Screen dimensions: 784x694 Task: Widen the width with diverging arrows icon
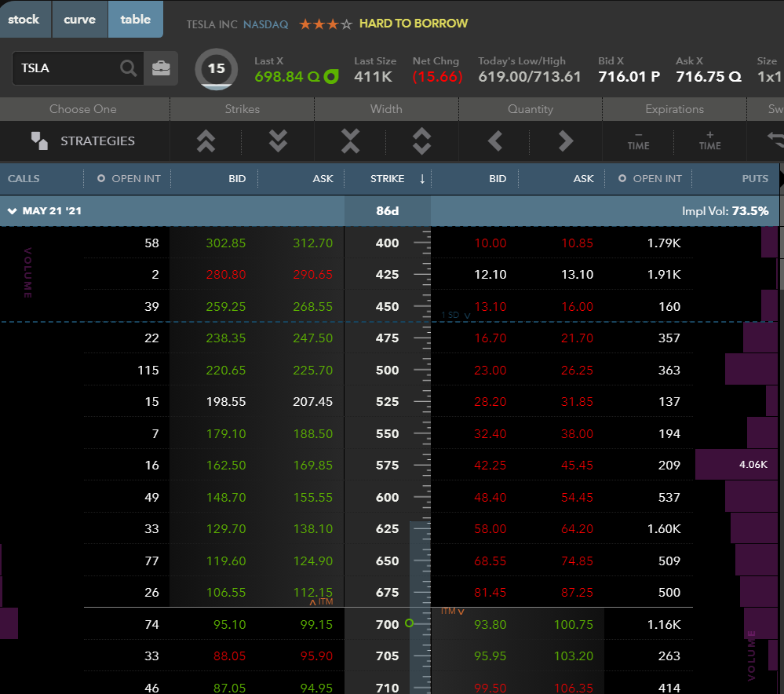pyautogui.click(x=421, y=141)
